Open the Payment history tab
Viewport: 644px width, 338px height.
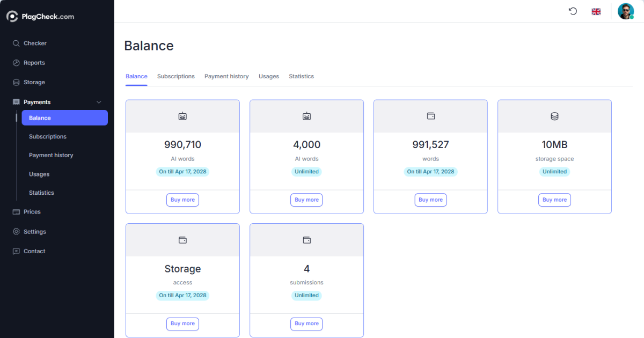pyautogui.click(x=226, y=76)
